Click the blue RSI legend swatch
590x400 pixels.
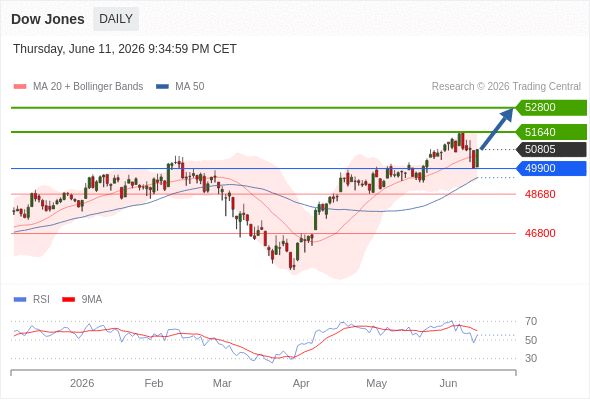click(20, 300)
